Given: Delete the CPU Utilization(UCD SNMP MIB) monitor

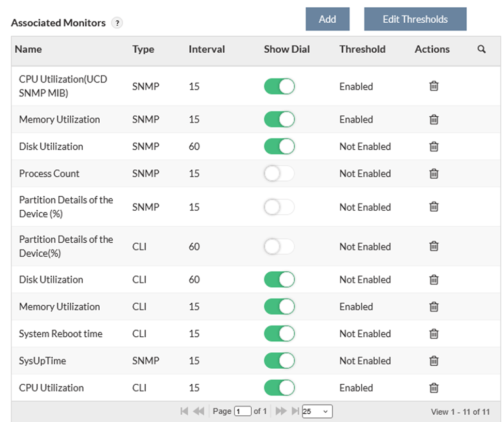Looking at the screenshot, I should (x=433, y=86).
